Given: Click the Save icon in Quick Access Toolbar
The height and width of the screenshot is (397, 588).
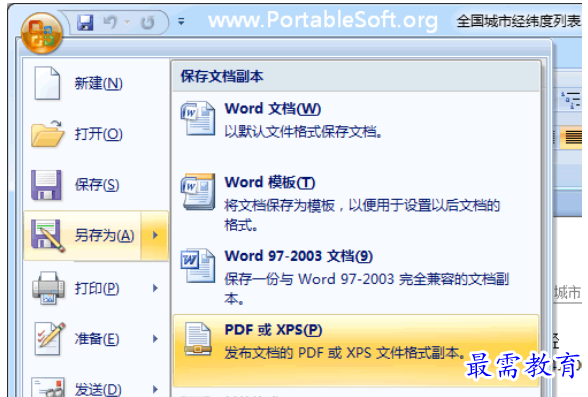Looking at the screenshot, I should pyautogui.click(x=85, y=23).
